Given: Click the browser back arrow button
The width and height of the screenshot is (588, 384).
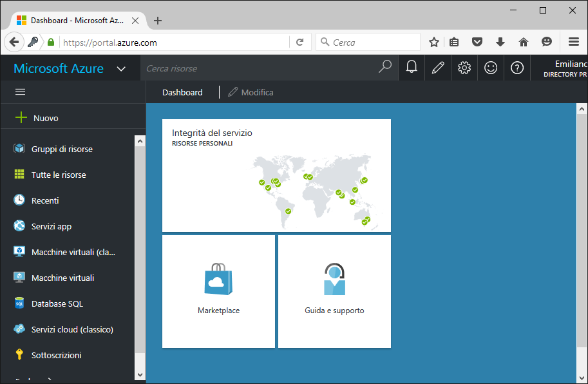Looking at the screenshot, I should (14, 42).
